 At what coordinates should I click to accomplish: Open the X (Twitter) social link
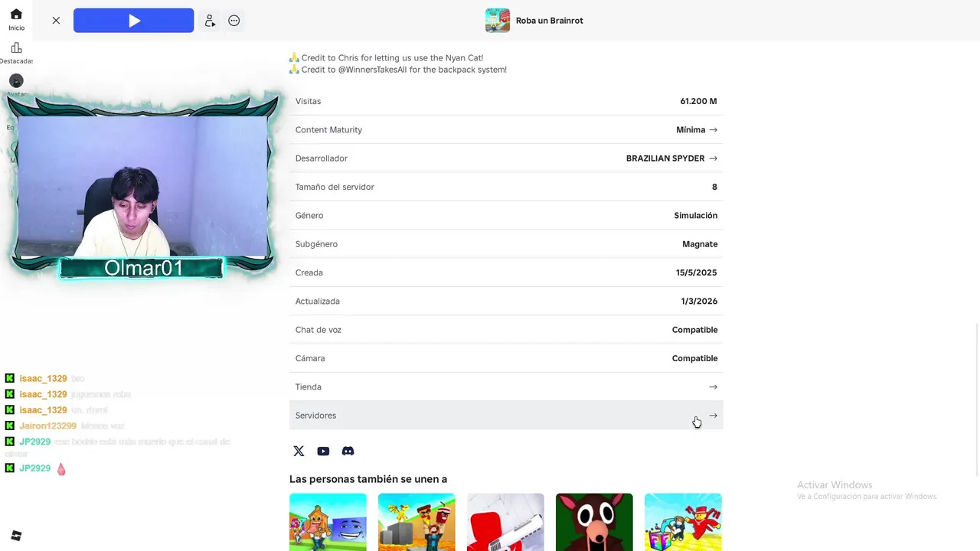299,452
